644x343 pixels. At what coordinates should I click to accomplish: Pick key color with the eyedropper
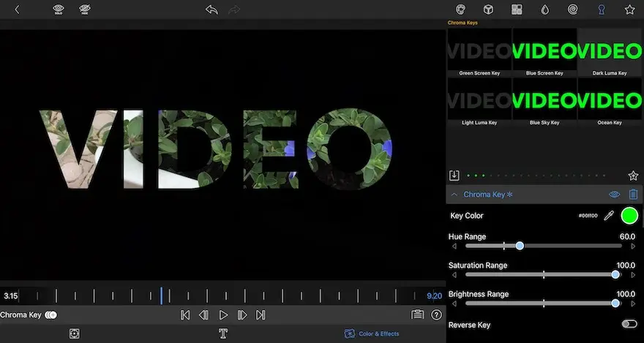pos(608,216)
